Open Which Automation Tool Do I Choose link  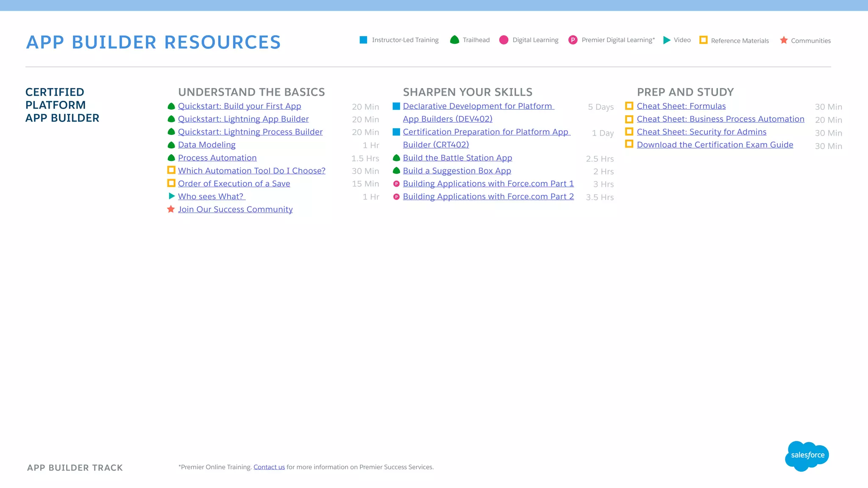(252, 171)
